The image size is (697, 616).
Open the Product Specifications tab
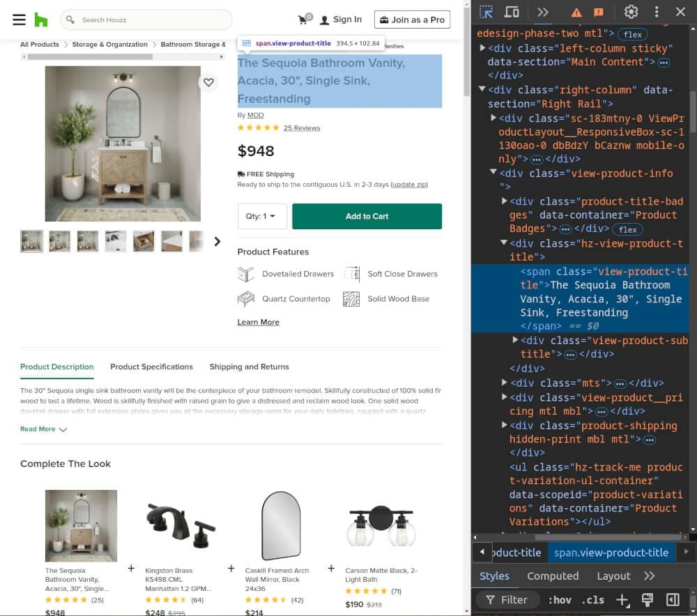(x=151, y=367)
